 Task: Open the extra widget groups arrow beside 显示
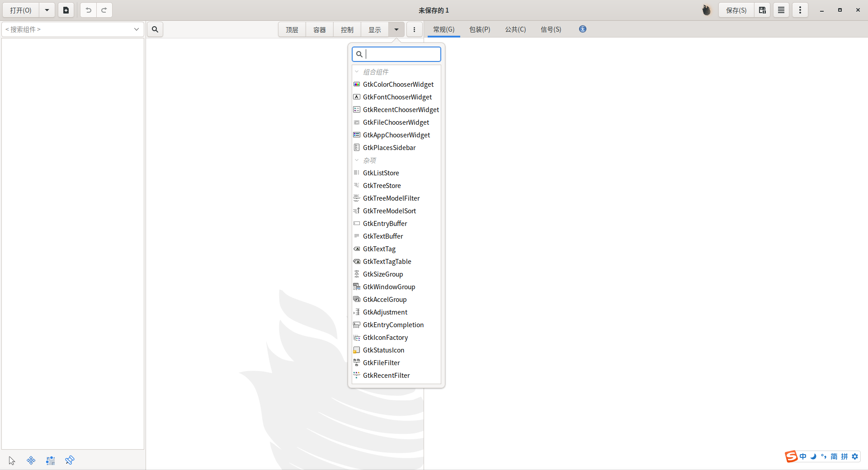[x=396, y=29]
